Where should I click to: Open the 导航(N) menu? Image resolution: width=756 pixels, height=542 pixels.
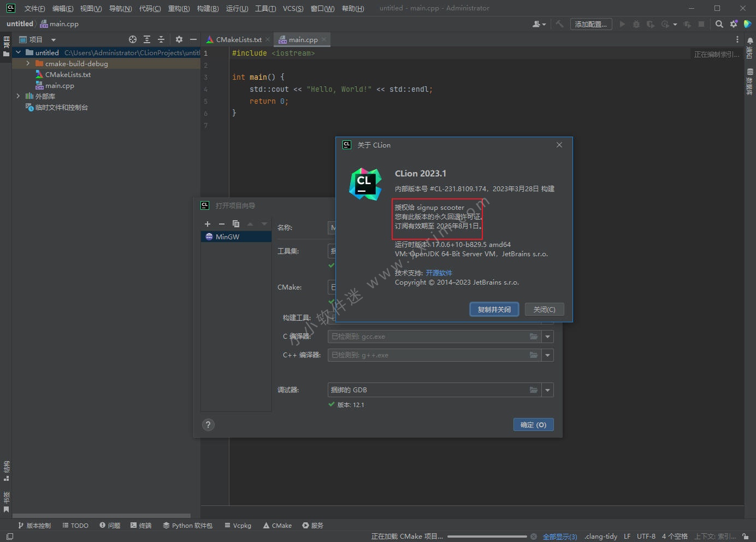(120, 8)
